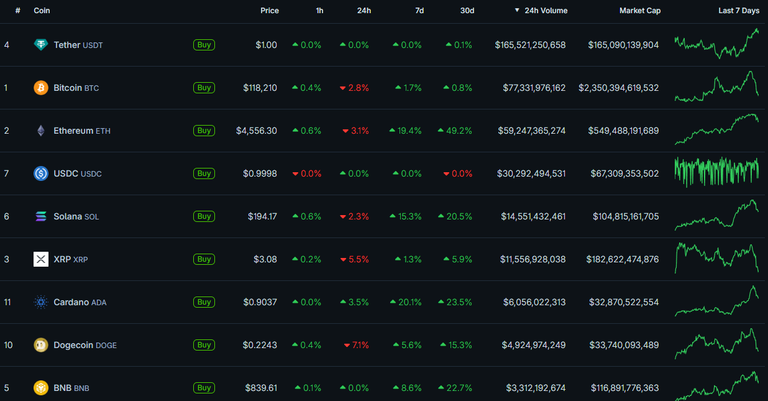Click the Tether coin logo icon
This screenshot has height=401, width=768.
click(41, 45)
